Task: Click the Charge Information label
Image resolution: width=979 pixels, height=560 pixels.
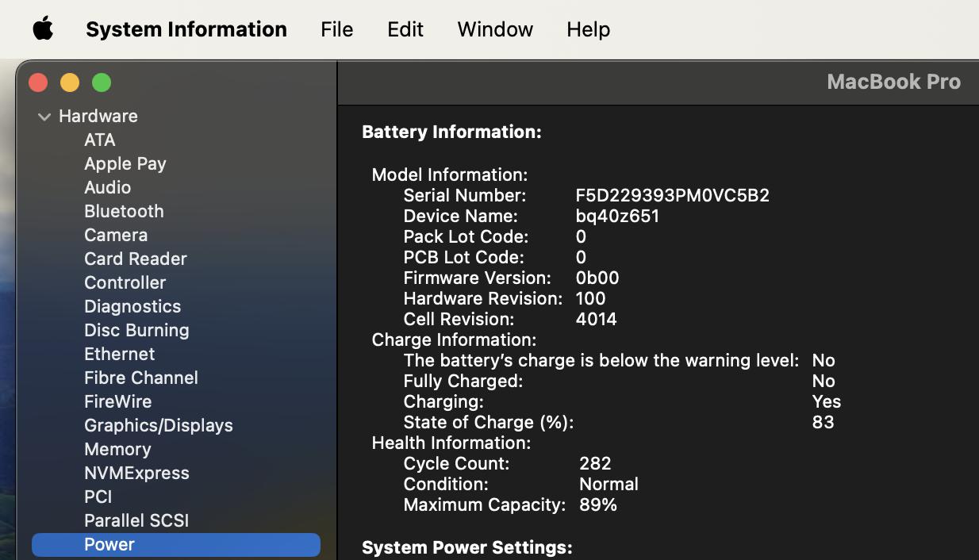Action: (454, 339)
